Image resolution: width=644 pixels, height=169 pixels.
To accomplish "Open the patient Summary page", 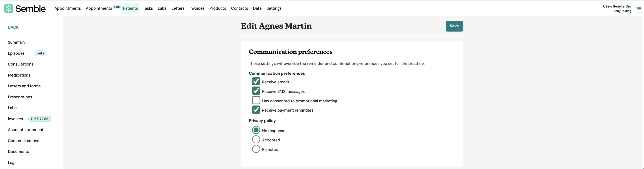I will pyautogui.click(x=17, y=42).
